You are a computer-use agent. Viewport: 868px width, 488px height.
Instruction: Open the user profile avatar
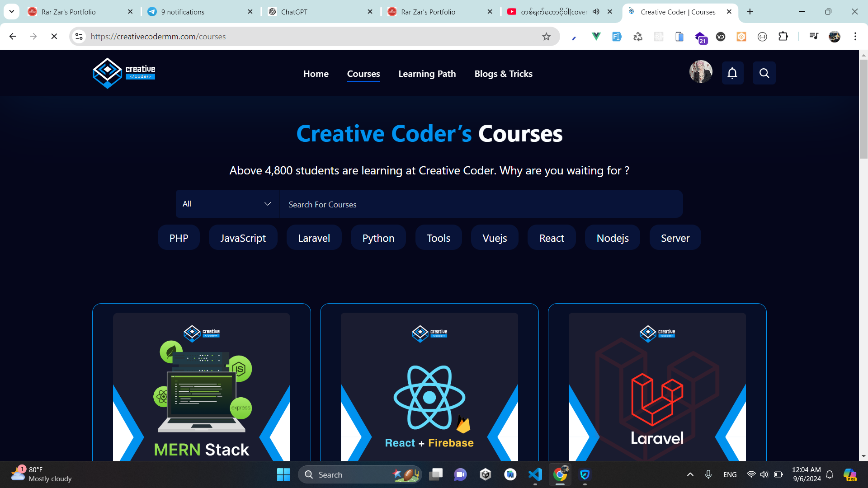point(701,72)
